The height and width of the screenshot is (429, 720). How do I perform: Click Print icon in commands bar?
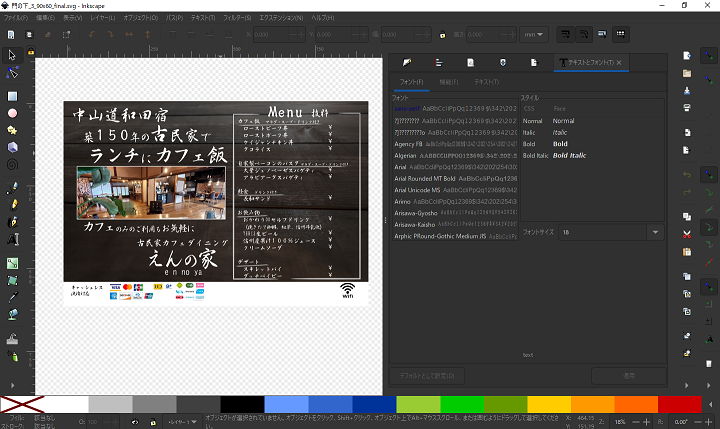pyautogui.click(x=687, y=108)
